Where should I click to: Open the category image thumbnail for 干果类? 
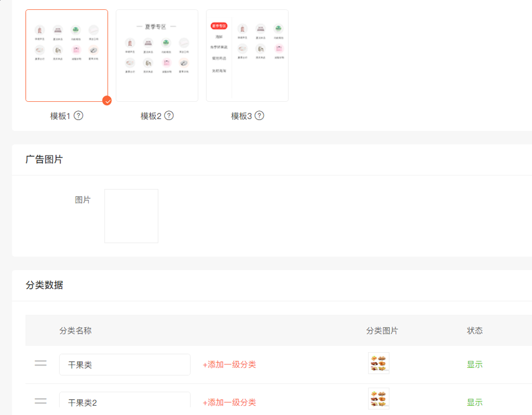click(x=379, y=363)
